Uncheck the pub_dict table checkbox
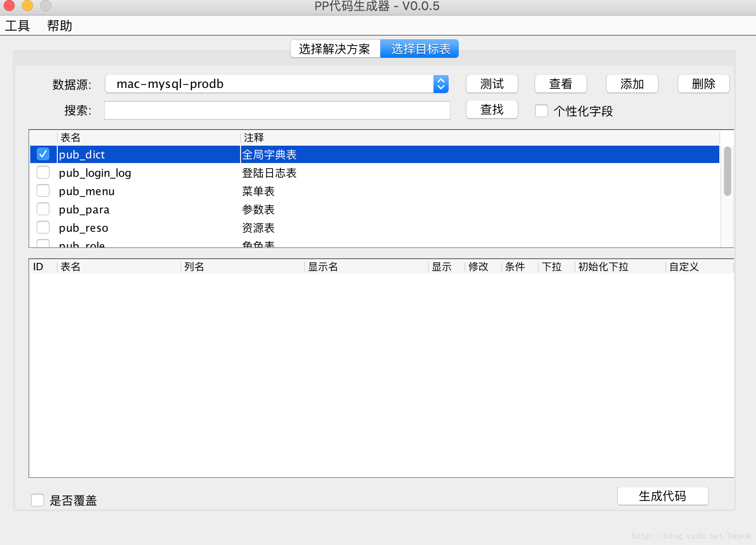Viewport: 756px width, 545px height. click(x=43, y=154)
